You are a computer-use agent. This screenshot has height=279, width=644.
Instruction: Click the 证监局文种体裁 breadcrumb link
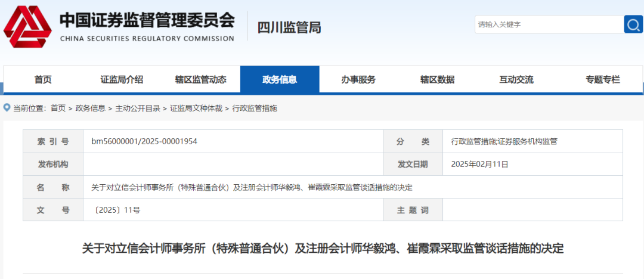pyautogui.click(x=196, y=108)
